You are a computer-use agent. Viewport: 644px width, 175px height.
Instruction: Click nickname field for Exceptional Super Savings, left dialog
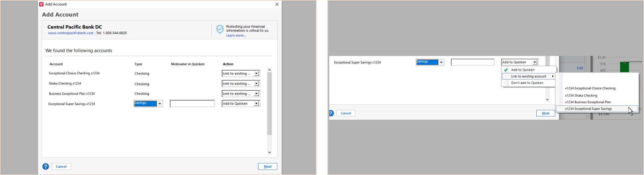(x=192, y=104)
